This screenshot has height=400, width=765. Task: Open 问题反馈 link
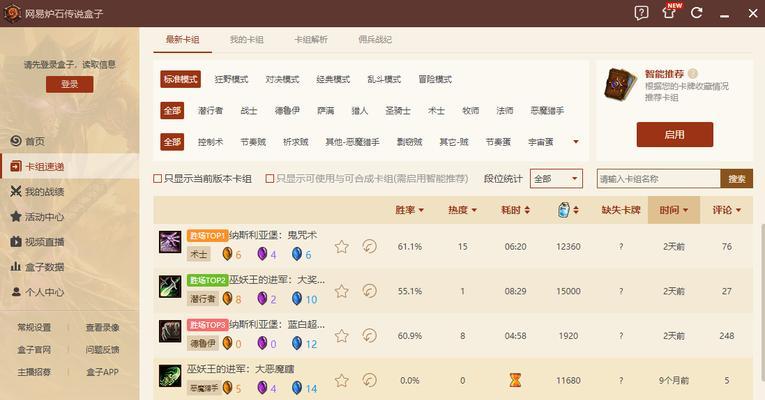point(102,350)
